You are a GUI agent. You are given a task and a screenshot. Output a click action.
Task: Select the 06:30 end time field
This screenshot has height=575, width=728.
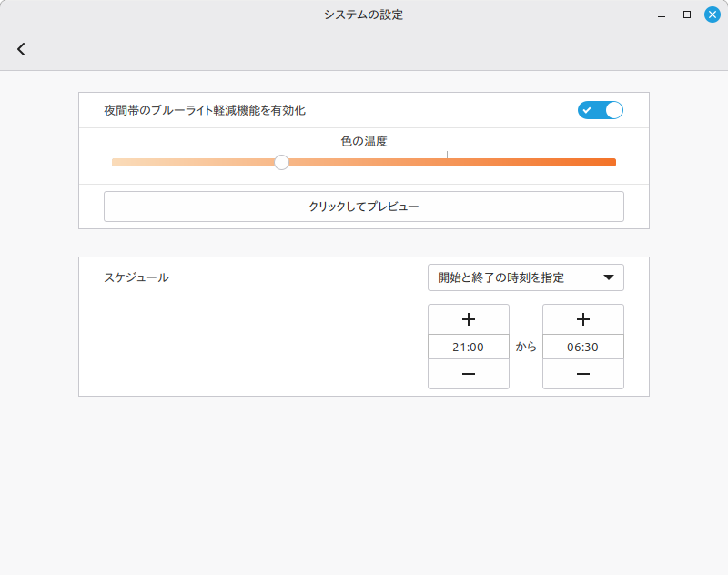[x=582, y=347]
